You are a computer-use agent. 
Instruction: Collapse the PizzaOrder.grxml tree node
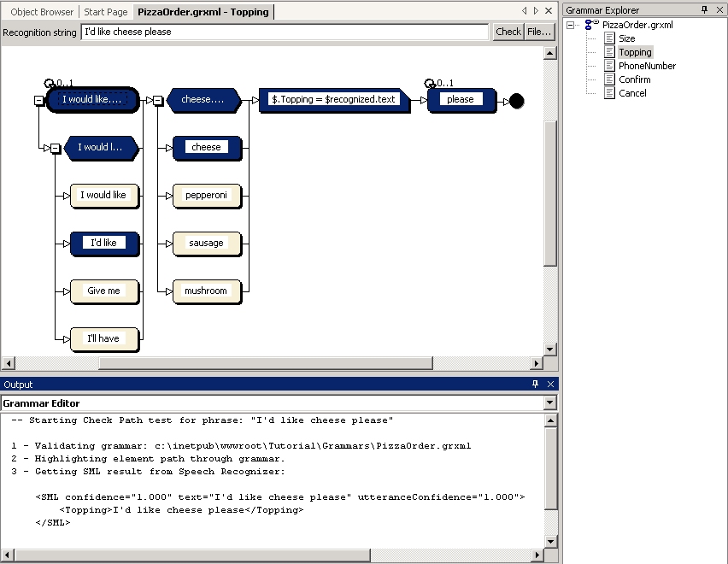(570, 25)
